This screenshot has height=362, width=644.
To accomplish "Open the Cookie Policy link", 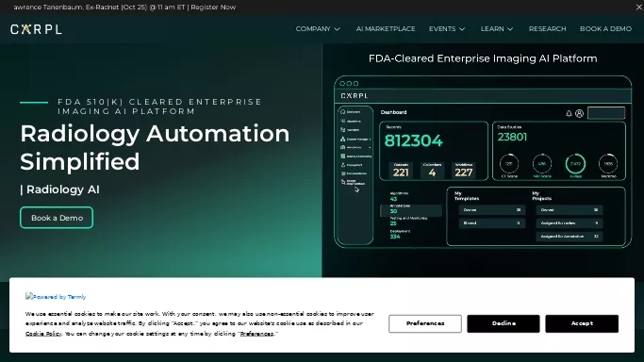I will 43,334.
